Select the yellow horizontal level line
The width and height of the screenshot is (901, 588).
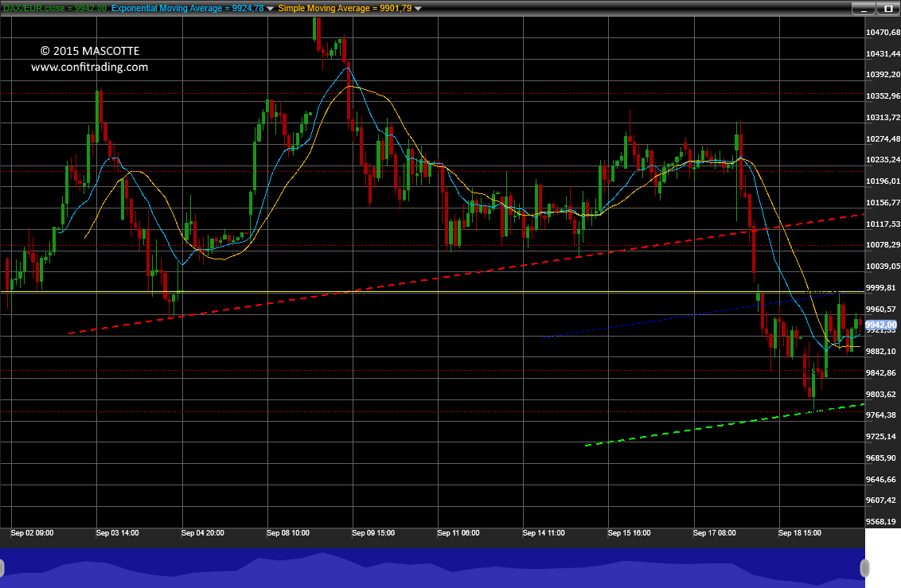coord(432,292)
